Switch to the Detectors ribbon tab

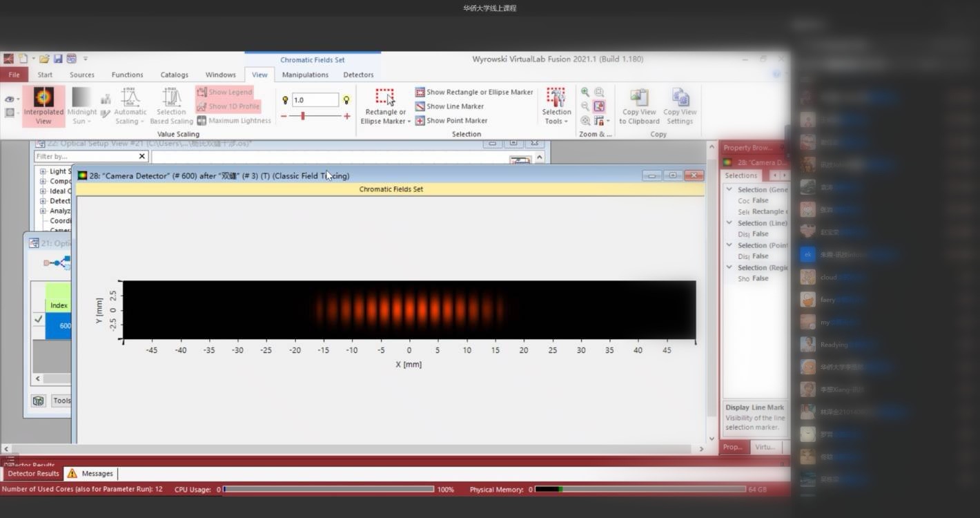[358, 75]
